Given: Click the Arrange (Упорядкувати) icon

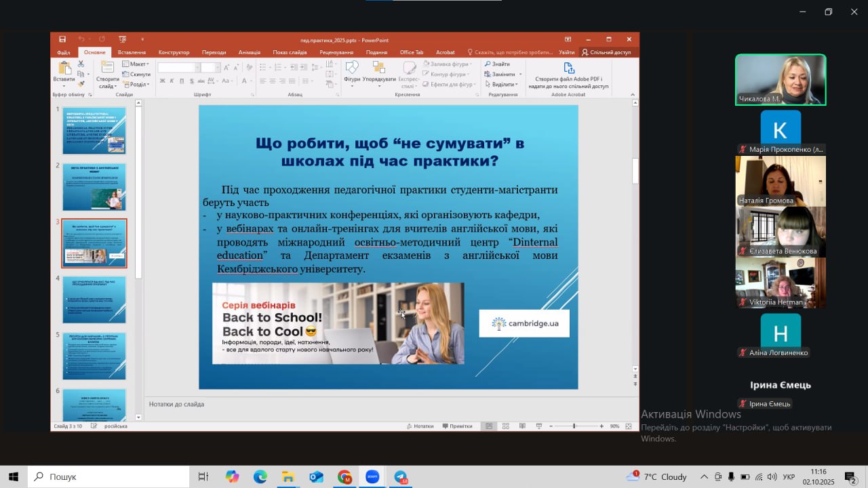Looking at the screenshot, I should (x=378, y=68).
